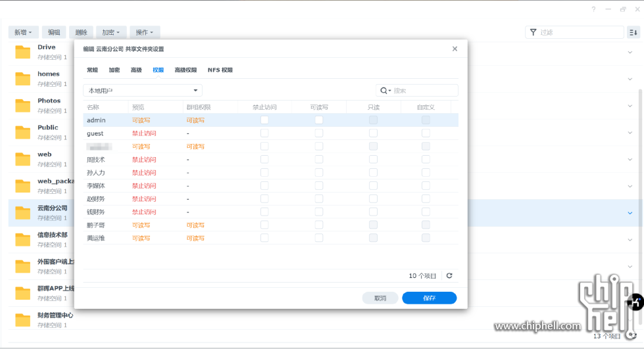Viewport: 644px width, 349px height.
Task: Select the 权限 tab
Action: (158, 70)
